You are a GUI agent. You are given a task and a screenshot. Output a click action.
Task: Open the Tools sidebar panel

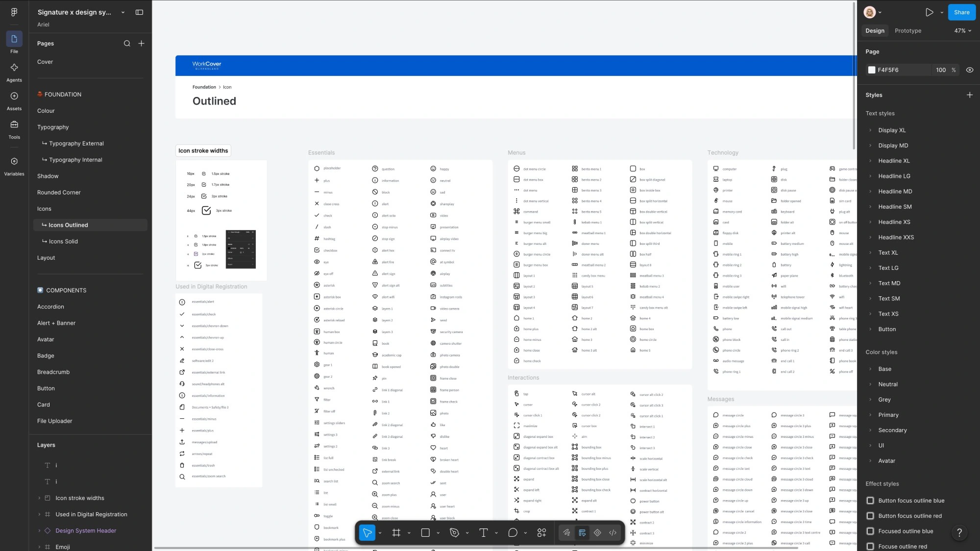point(14,124)
